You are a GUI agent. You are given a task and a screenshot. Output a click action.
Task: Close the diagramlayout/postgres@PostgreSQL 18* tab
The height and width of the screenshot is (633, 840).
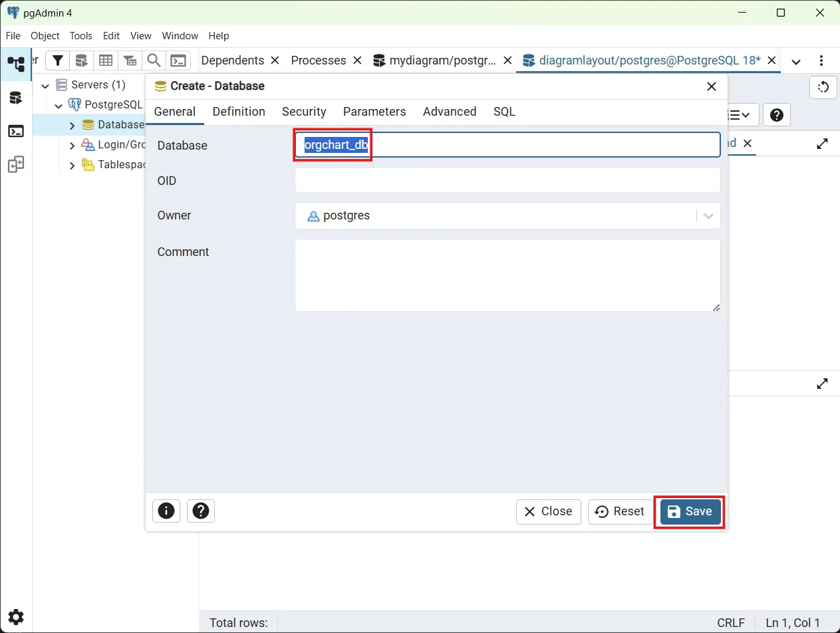[771, 61]
